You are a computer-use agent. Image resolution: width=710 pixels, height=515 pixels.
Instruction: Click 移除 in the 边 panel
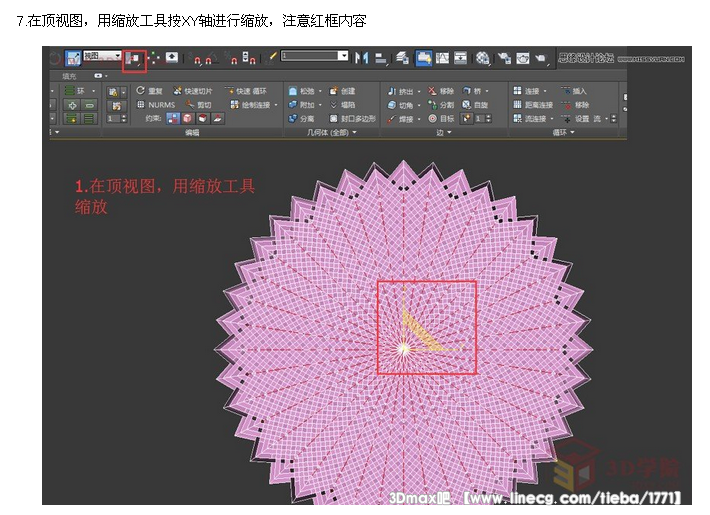pyautogui.click(x=441, y=91)
